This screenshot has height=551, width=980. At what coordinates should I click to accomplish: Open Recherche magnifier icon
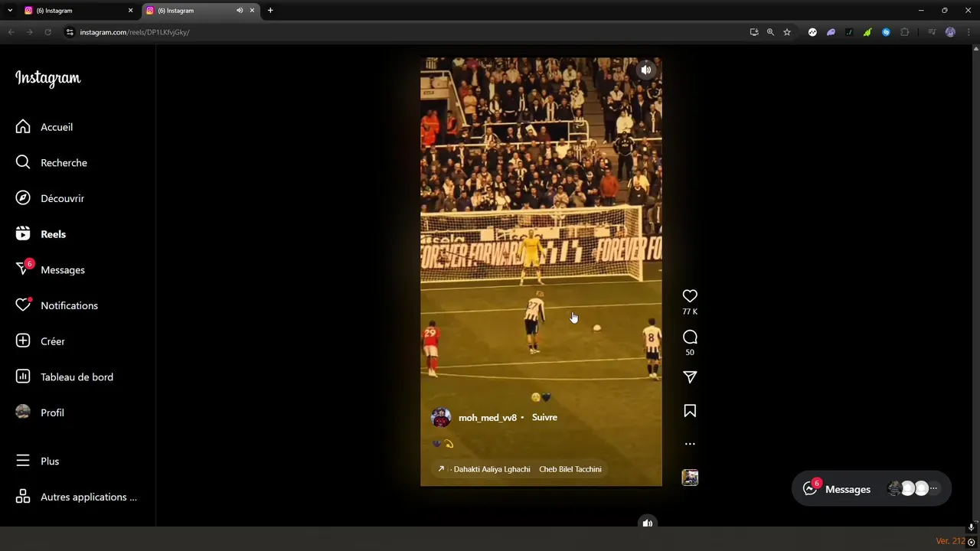23,162
